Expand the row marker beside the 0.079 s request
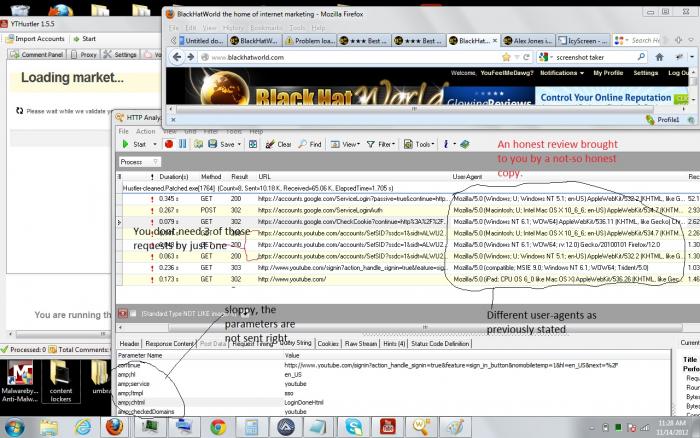 coord(119,221)
